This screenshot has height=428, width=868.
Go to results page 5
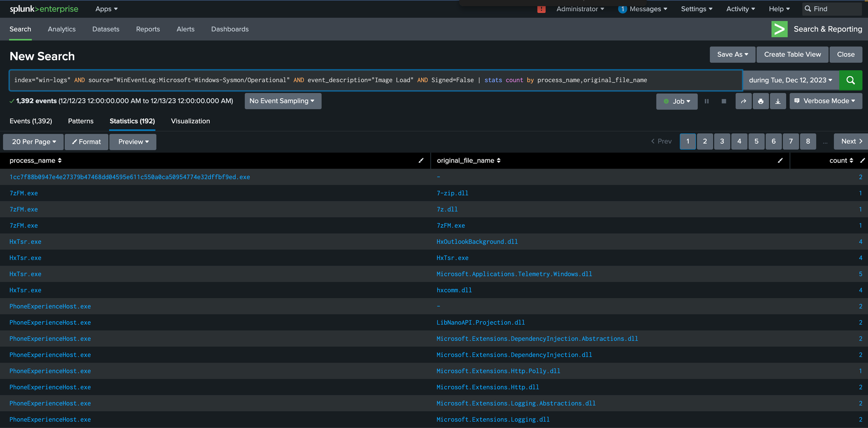pos(757,142)
